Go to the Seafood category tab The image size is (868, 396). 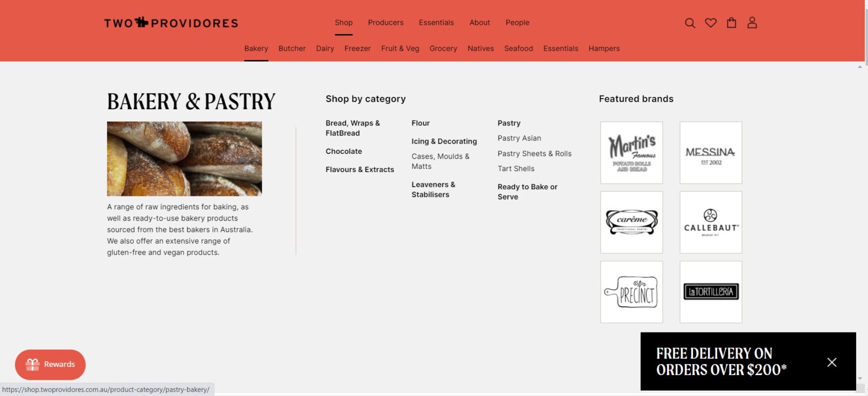[519, 48]
